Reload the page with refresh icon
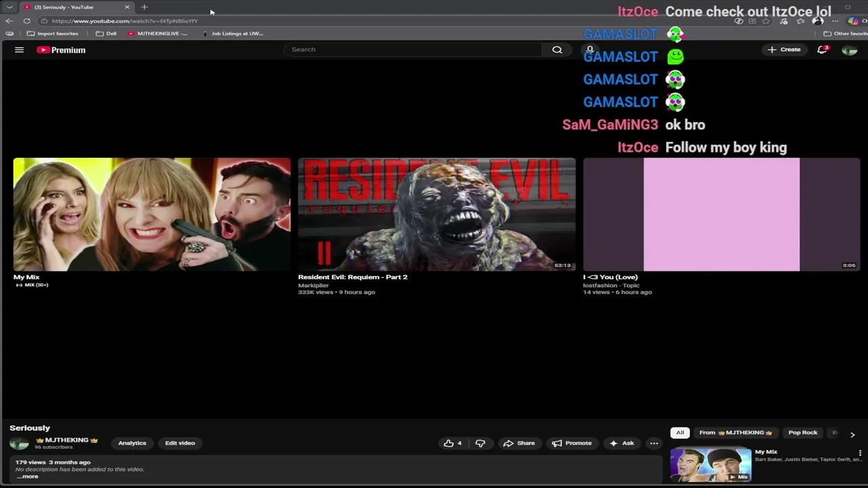The width and height of the screenshot is (868, 488). click(26, 21)
